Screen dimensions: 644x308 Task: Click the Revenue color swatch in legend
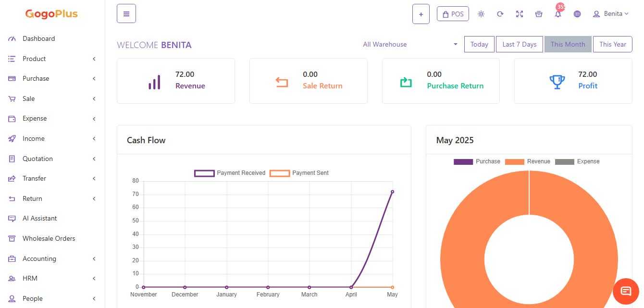click(x=514, y=162)
